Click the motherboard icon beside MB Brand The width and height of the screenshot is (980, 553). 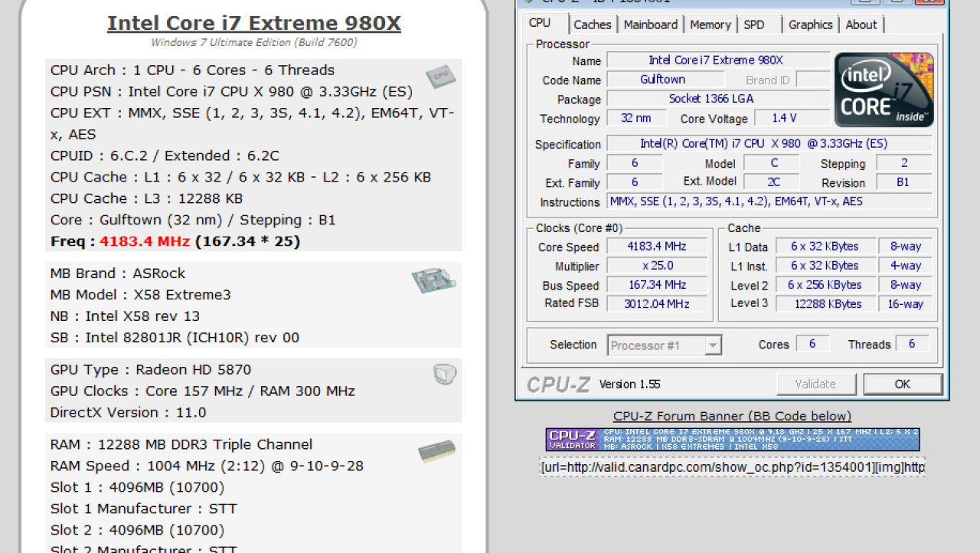point(433,281)
